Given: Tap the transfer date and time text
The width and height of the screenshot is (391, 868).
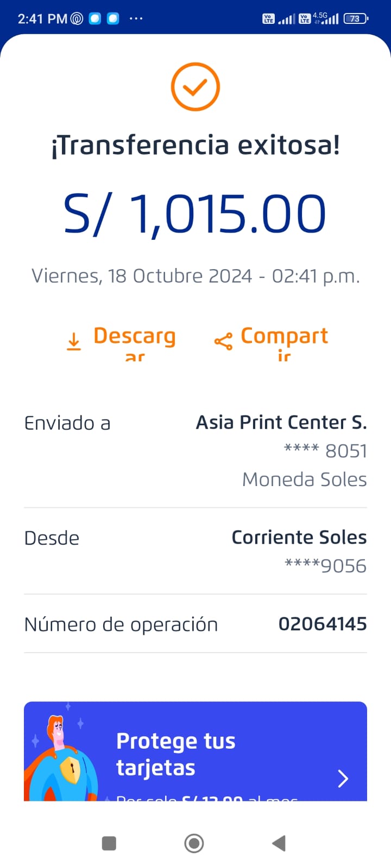Looking at the screenshot, I should [195, 276].
